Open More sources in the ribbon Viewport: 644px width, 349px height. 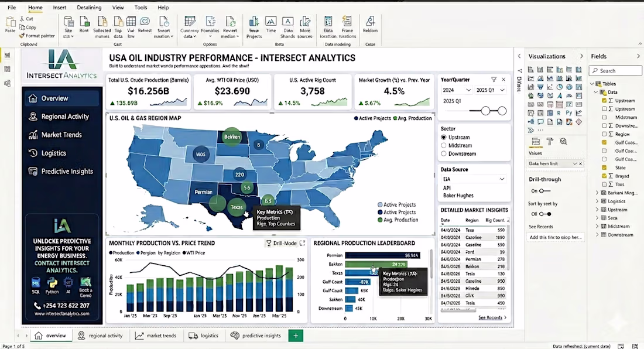coord(305,21)
